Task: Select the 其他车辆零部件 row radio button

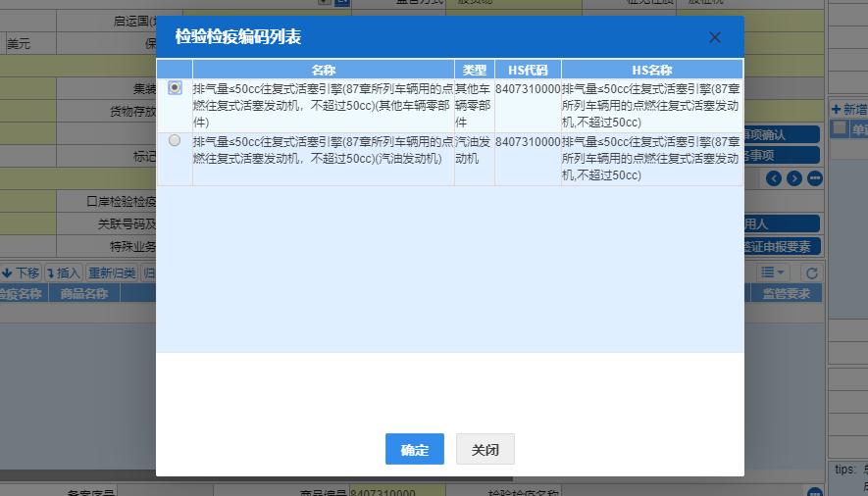Action: [175, 87]
